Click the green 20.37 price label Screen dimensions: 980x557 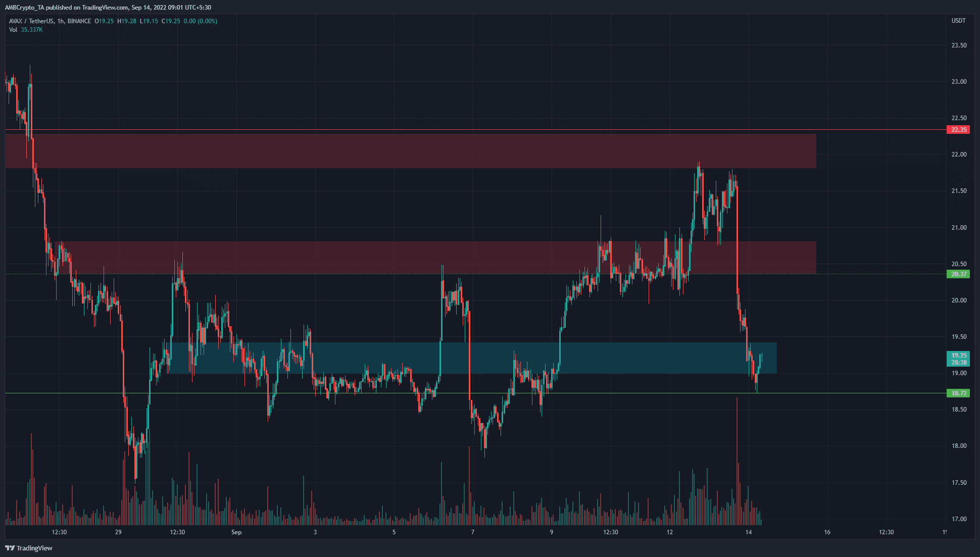click(958, 274)
